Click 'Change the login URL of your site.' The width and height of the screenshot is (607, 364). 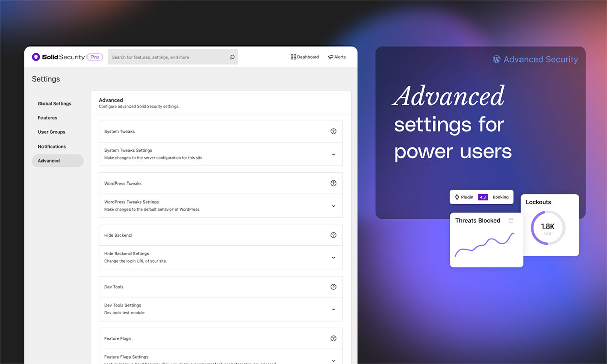click(136, 261)
